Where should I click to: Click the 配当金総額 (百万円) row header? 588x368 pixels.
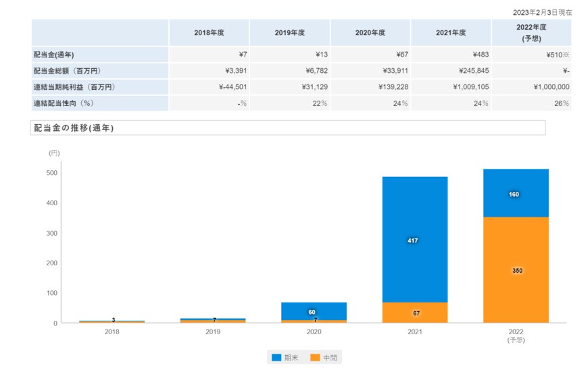[99, 71]
